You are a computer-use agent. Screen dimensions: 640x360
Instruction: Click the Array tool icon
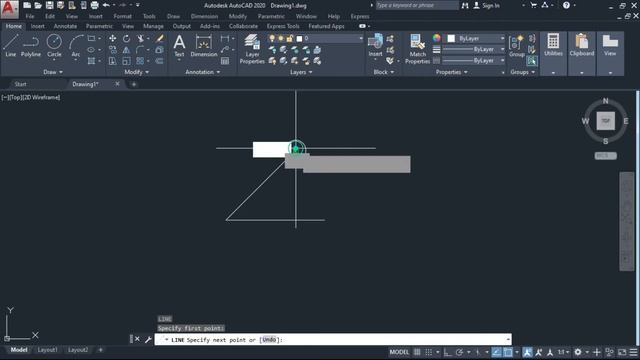[x=140, y=61]
